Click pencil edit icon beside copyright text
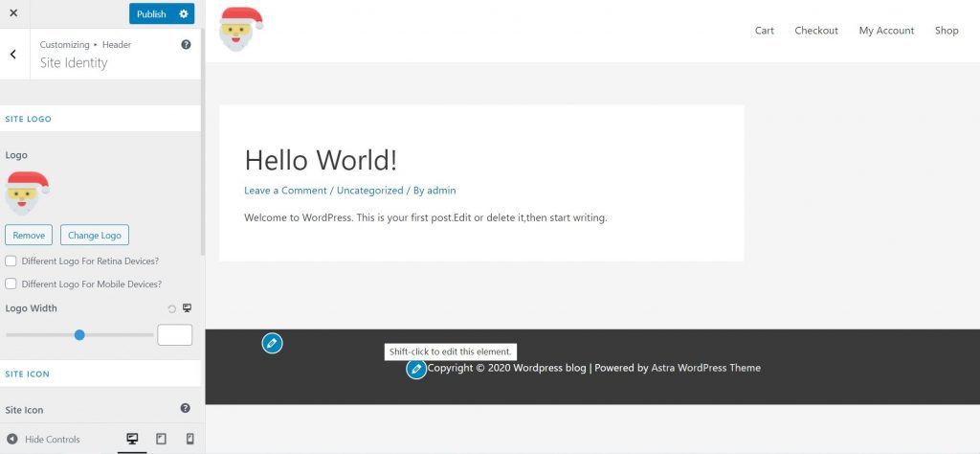 (416, 369)
